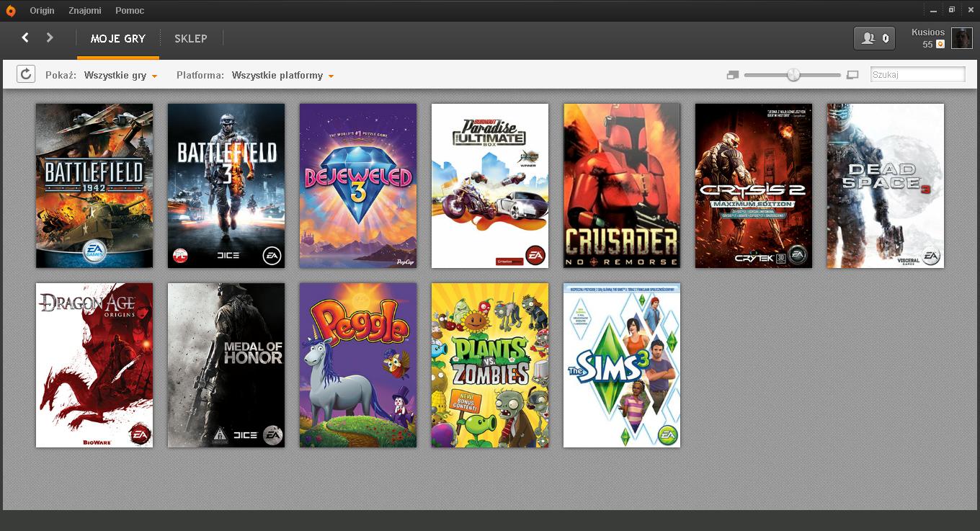
Task: Focus the Szukaj search field
Action: click(918, 74)
